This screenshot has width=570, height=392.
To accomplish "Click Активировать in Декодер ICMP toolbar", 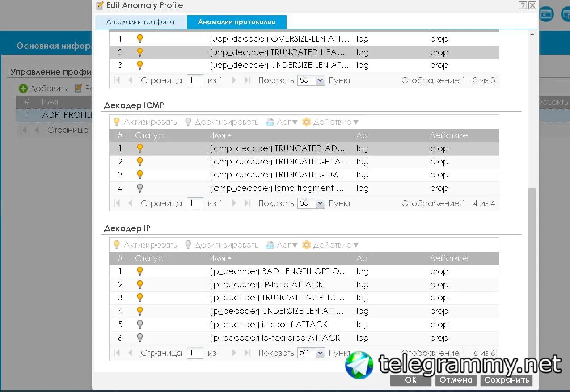I will 145,122.
